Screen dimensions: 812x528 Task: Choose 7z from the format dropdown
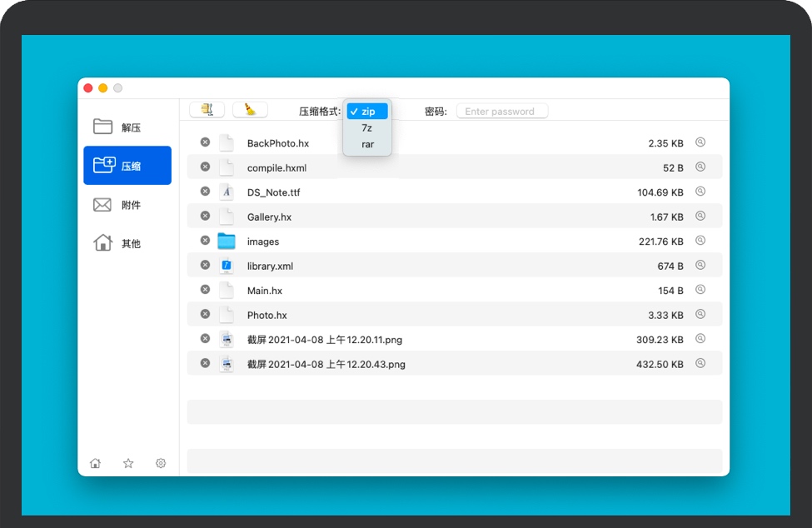(367, 128)
